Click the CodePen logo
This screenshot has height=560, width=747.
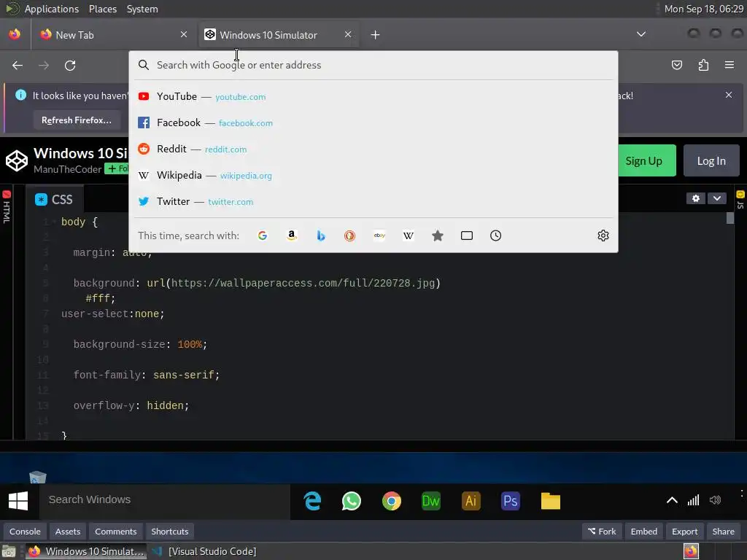pyautogui.click(x=17, y=160)
